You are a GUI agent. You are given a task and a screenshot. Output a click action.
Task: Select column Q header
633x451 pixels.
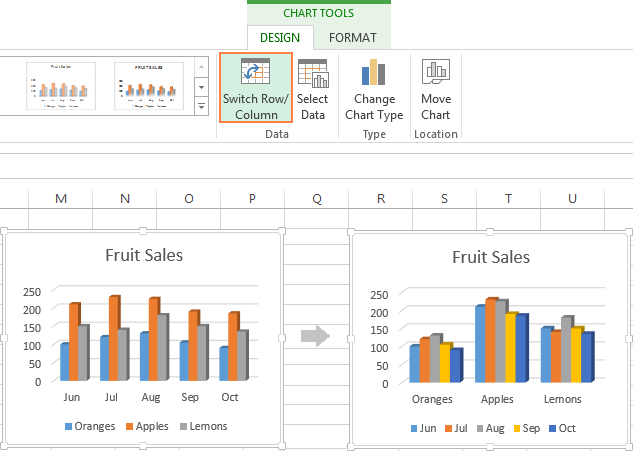pyautogui.click(x=317, y=199)
